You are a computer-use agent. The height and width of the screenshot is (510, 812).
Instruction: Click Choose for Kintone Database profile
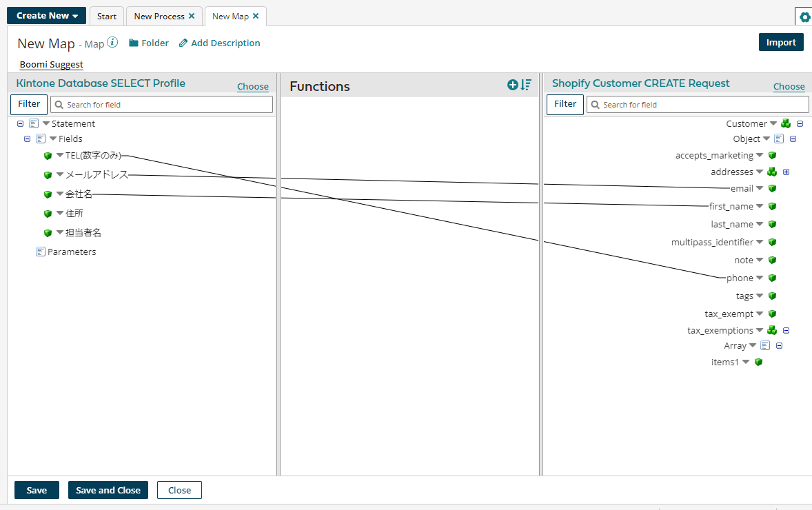point(253,86)
